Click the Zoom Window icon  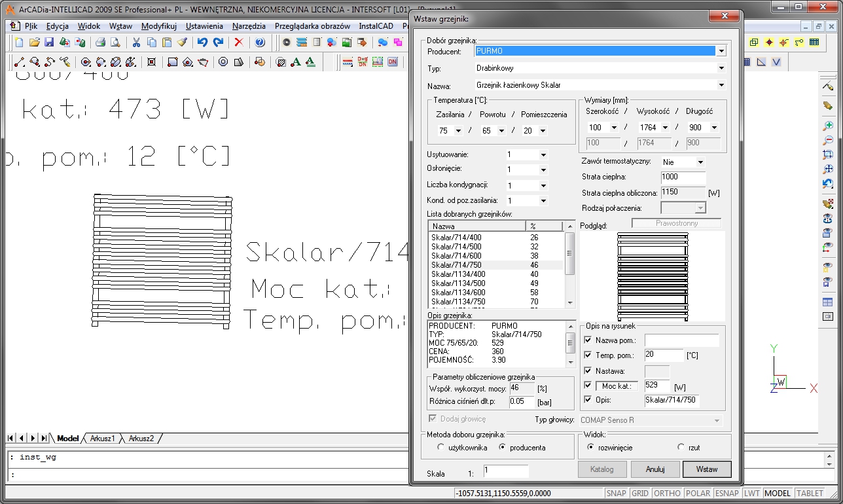(828, 155)
